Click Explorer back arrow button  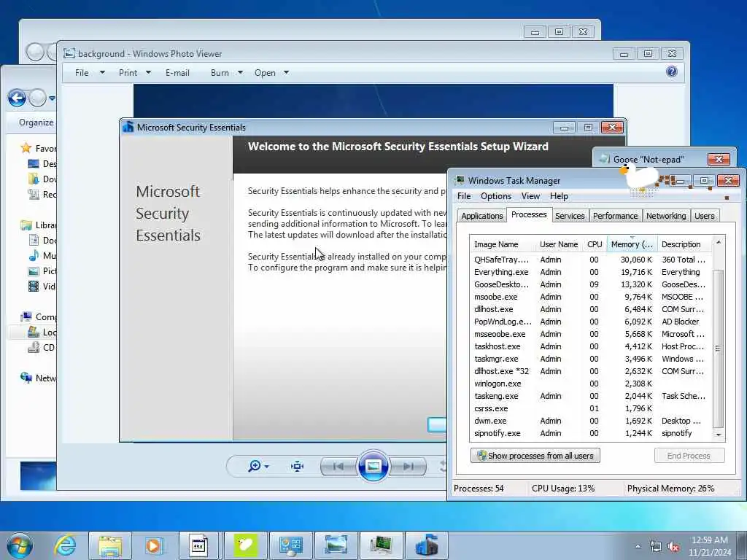18,98
